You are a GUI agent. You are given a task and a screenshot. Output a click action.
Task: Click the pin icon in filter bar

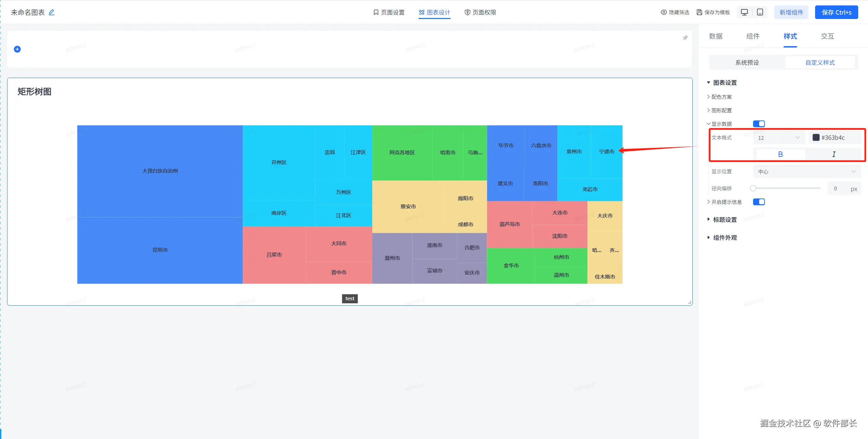pyautogui.click(x=685, y=38)
